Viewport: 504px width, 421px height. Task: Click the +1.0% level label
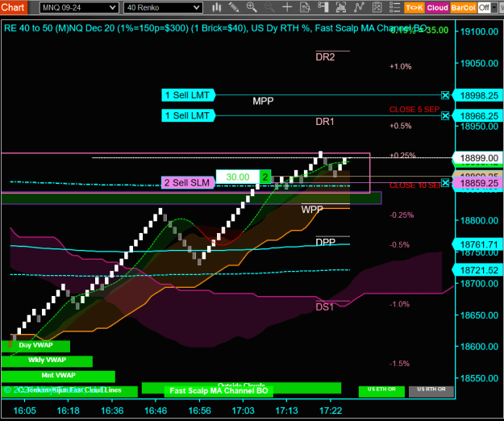[401, 66]
